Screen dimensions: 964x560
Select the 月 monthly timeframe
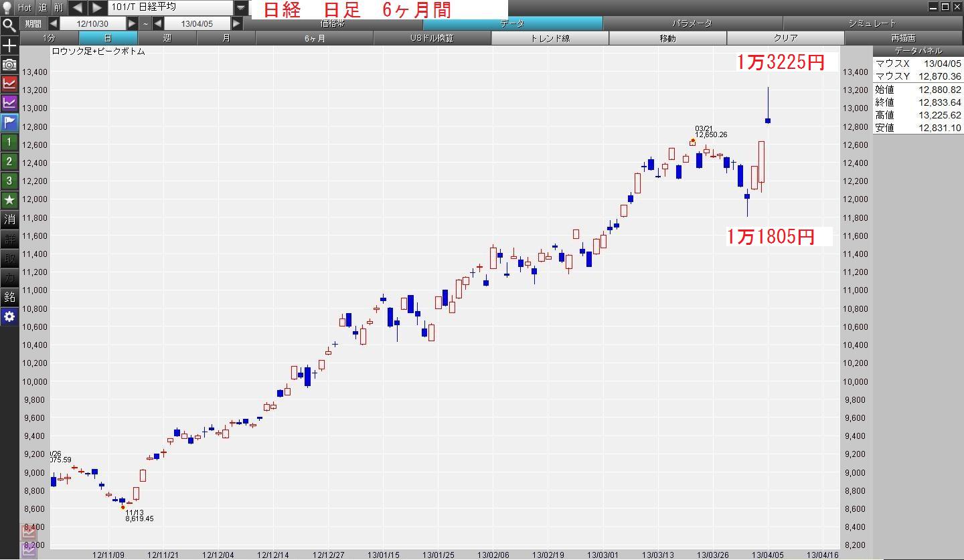226,38
